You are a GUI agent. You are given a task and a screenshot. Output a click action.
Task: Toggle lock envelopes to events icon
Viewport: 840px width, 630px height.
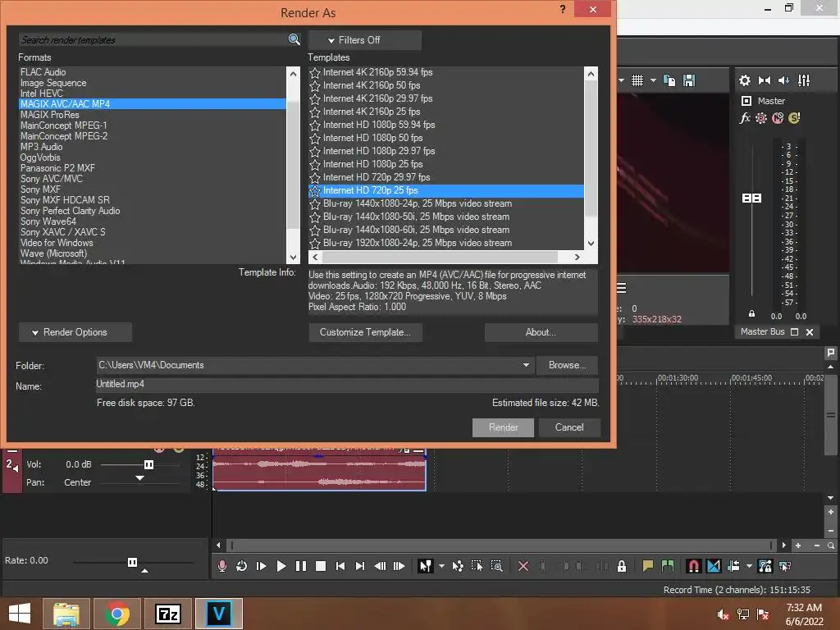click(x=765, y=566)
